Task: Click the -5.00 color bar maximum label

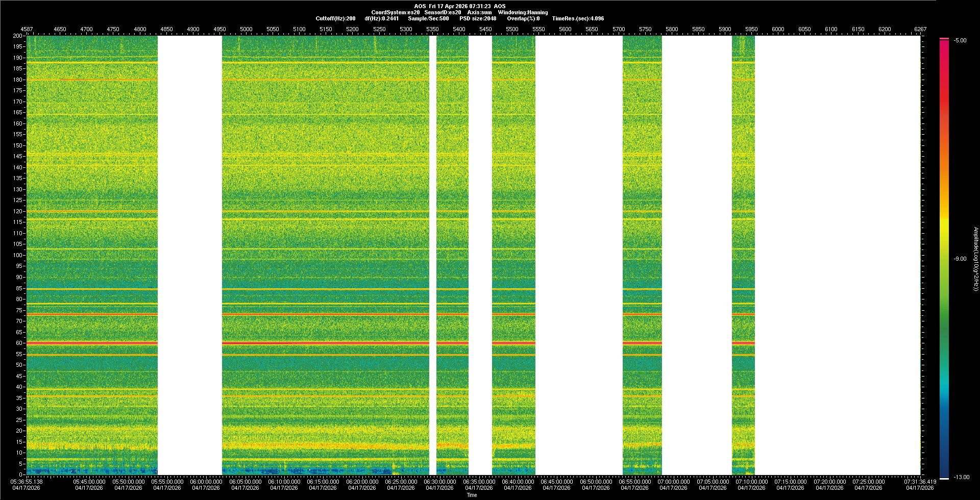Action: coord(960,40)
